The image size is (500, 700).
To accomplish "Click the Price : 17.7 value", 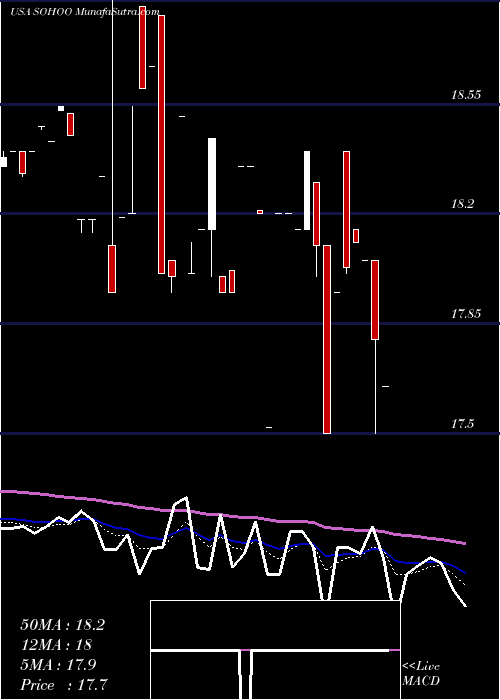I will [64, 685].
